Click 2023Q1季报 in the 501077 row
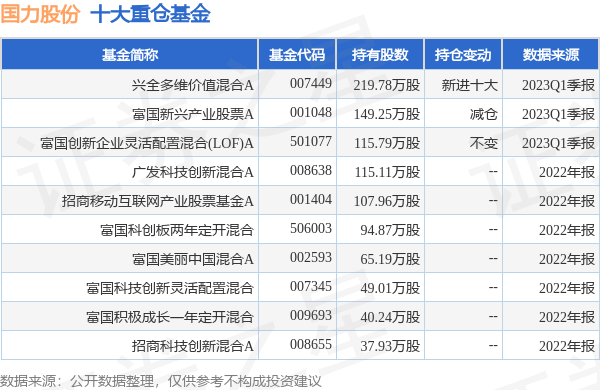The width and height of the screenshot is (600, 390). point(558,143)
